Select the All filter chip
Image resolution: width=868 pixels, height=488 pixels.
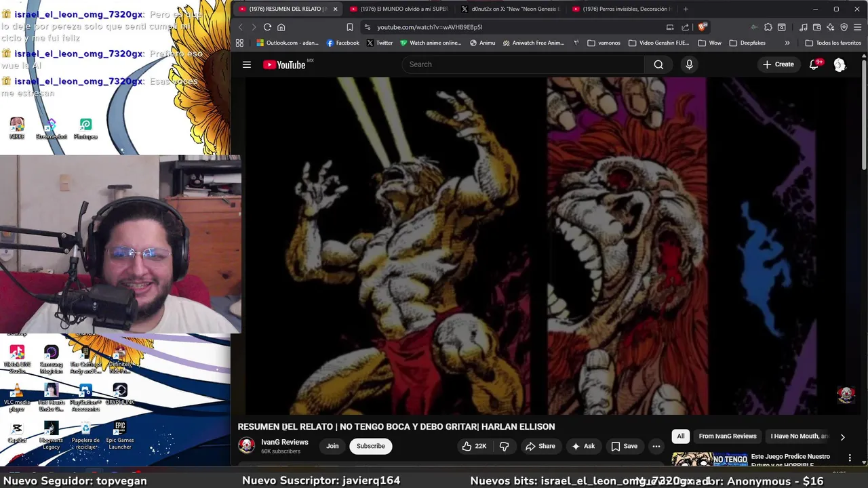pyautogui.click(x=681, y=436)
